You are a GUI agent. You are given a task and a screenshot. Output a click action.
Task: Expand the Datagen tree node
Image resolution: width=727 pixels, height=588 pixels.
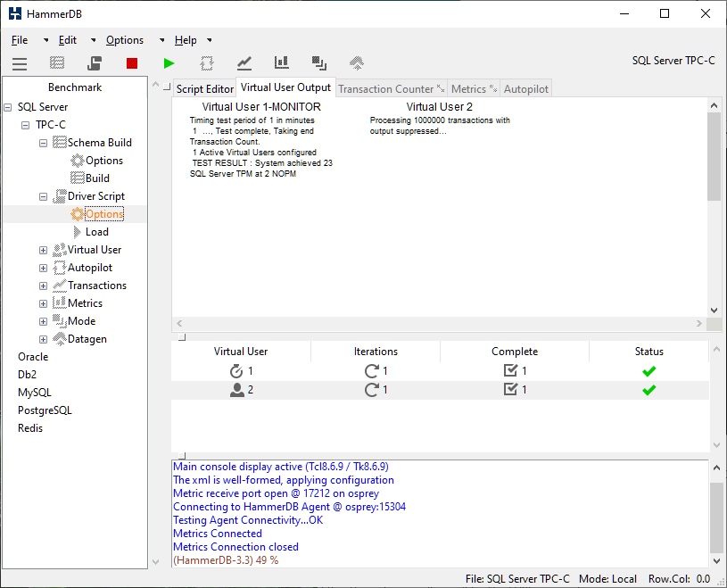pos(43,339)
